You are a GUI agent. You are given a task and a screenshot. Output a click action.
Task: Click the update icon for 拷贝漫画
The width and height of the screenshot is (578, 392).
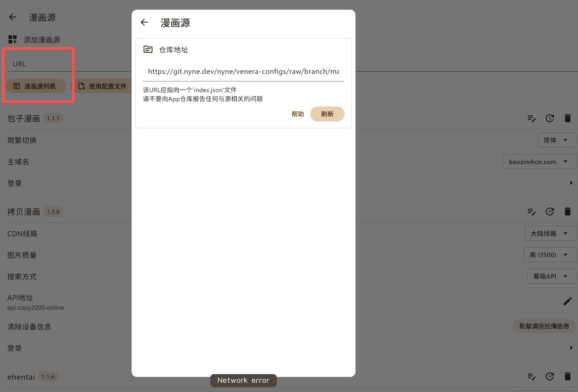(550, 211)
